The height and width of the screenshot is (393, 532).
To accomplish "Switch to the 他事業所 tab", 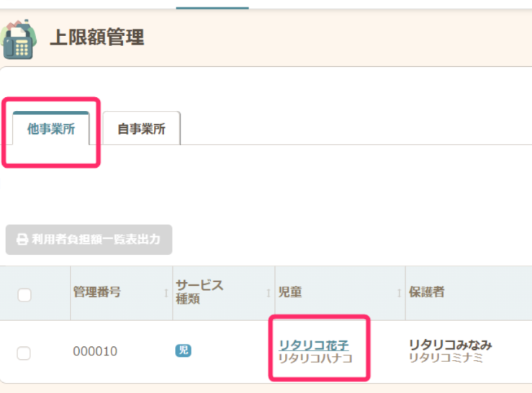I will pyautogui.click(x=50, y=130).
